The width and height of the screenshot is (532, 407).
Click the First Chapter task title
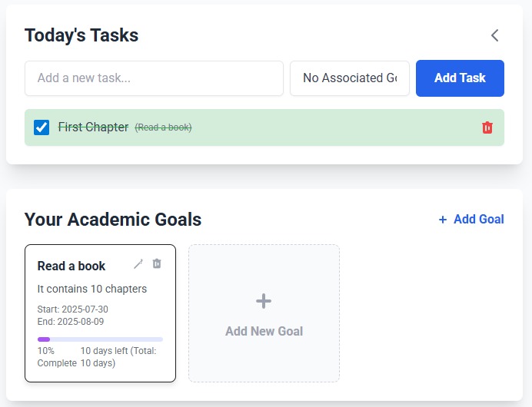coord(93,127)
